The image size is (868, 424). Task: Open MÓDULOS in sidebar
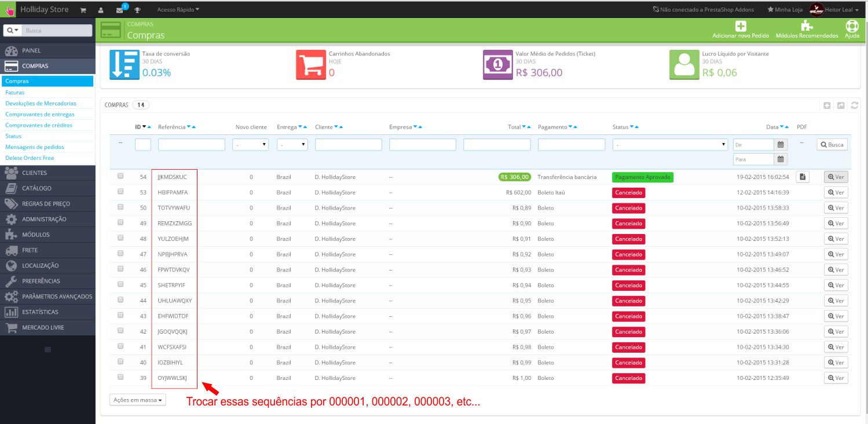pyautogui.click(x=47, y=235)
